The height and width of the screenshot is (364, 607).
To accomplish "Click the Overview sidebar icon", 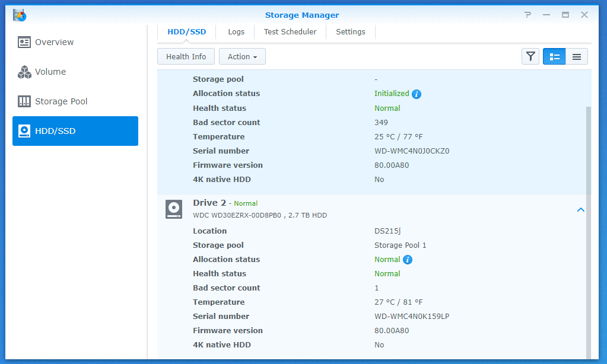I will pos(24,42).
